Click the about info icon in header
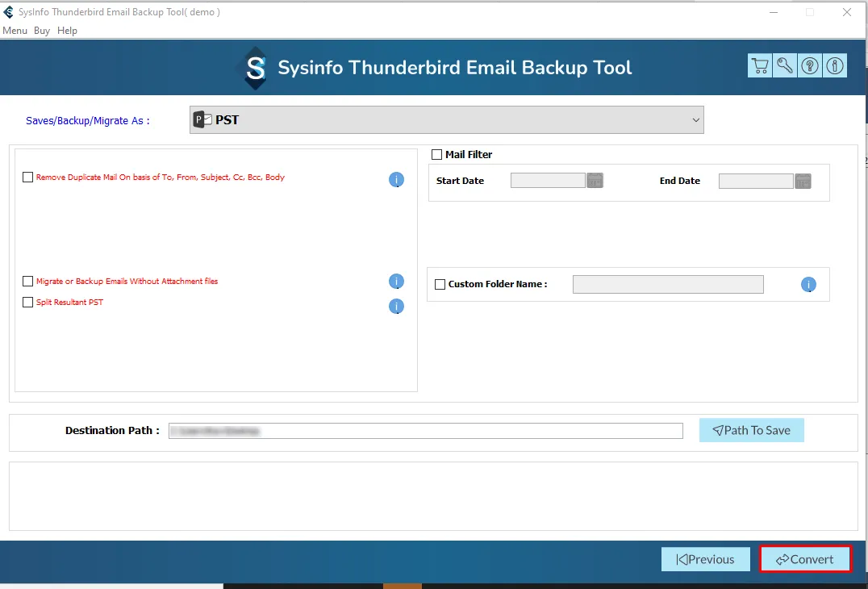 (x=835, y=66)
